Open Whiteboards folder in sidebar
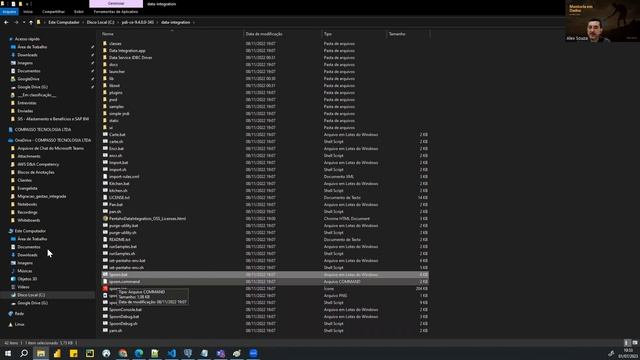Screen dimensions: 640x360 tap(29, 220)
